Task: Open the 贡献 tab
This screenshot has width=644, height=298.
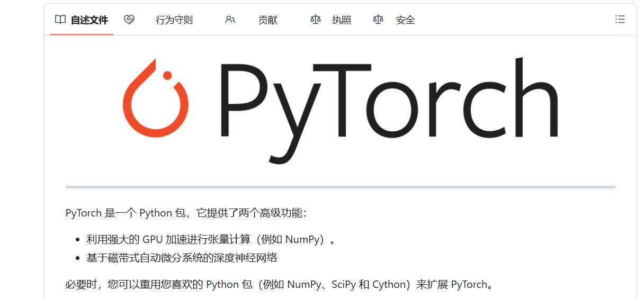Action: pos(267,20)
